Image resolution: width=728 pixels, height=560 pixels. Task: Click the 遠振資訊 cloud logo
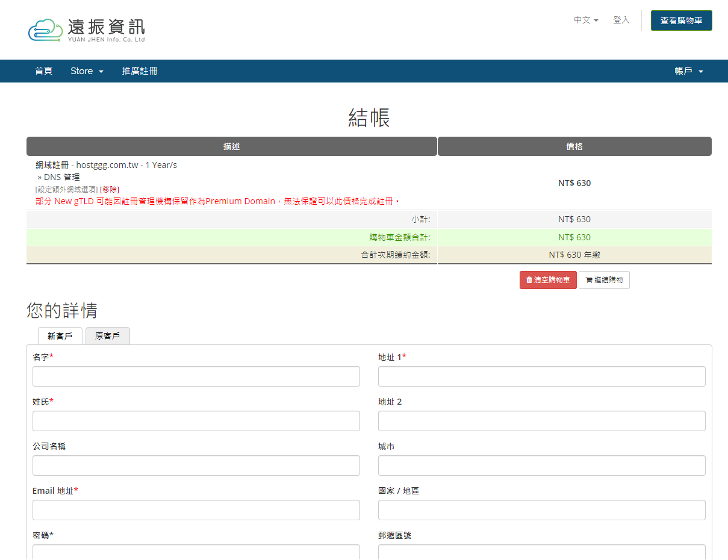point(87,30)
